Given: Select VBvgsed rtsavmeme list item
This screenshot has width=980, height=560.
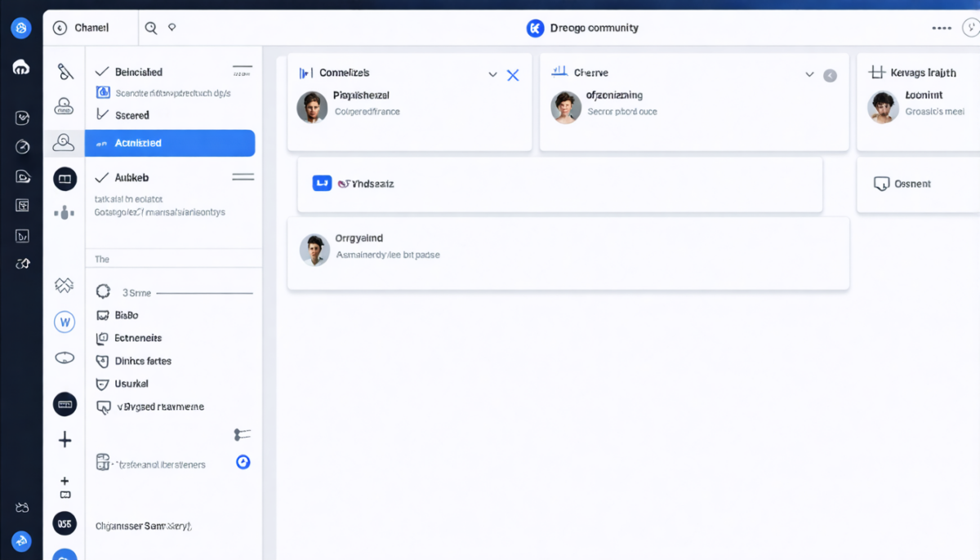Looking at the screenshot, I should coord(160,407).
